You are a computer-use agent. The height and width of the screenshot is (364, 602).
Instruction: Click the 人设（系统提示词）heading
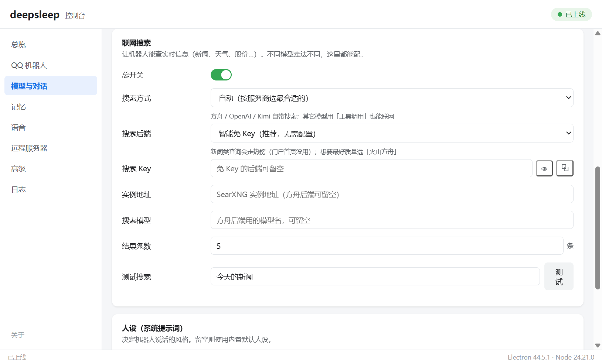[153, 328]
